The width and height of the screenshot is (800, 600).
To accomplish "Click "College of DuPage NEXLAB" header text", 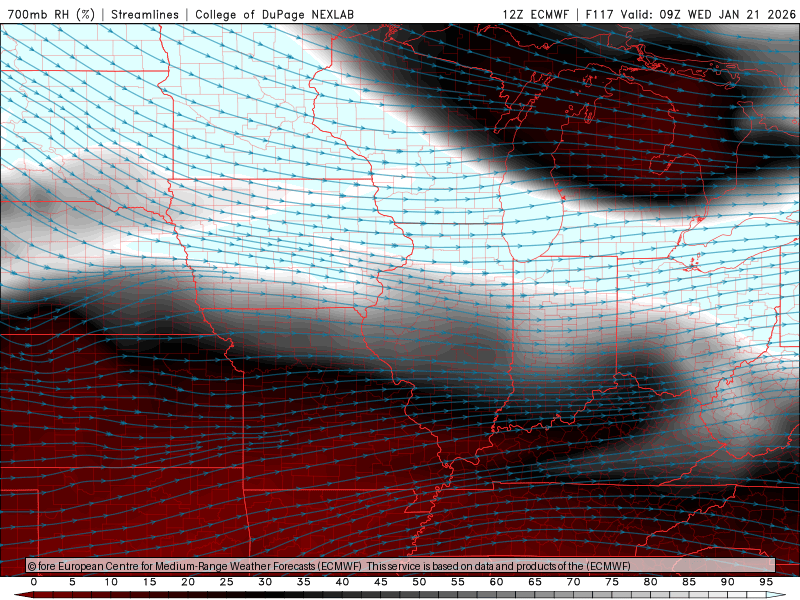I will click(x=274, y=14).
